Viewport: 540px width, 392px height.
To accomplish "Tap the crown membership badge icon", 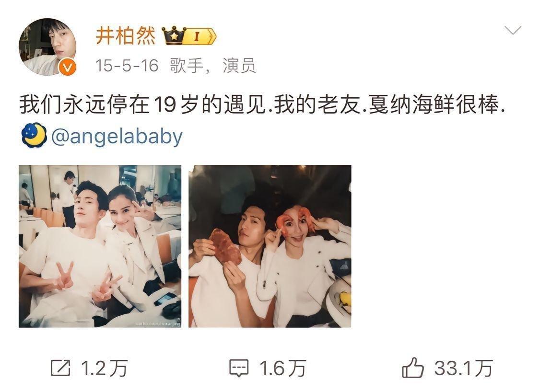I will pos(174,35).
